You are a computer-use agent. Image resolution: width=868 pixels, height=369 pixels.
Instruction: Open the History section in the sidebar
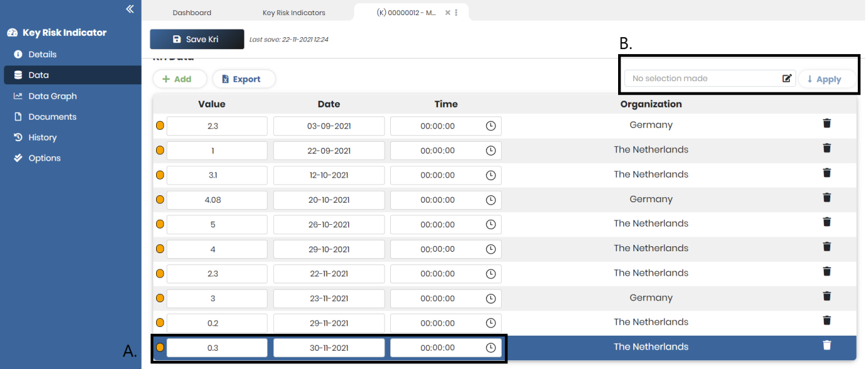click(x=42, y=137)
